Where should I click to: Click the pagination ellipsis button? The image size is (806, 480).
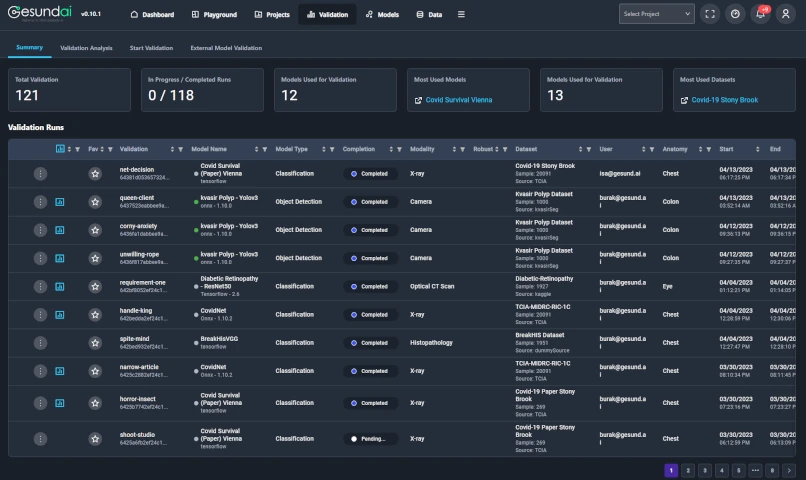pos(755,470)
